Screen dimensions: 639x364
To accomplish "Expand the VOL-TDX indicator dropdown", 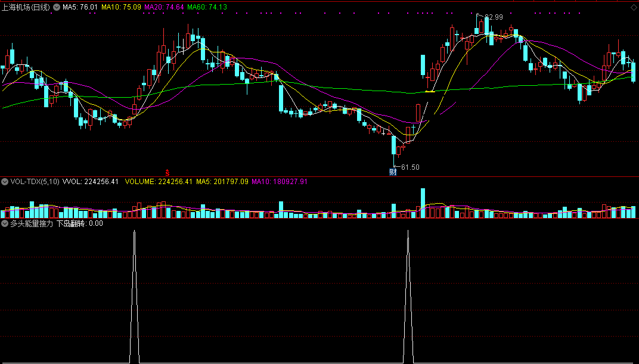I will coord(5,182).
